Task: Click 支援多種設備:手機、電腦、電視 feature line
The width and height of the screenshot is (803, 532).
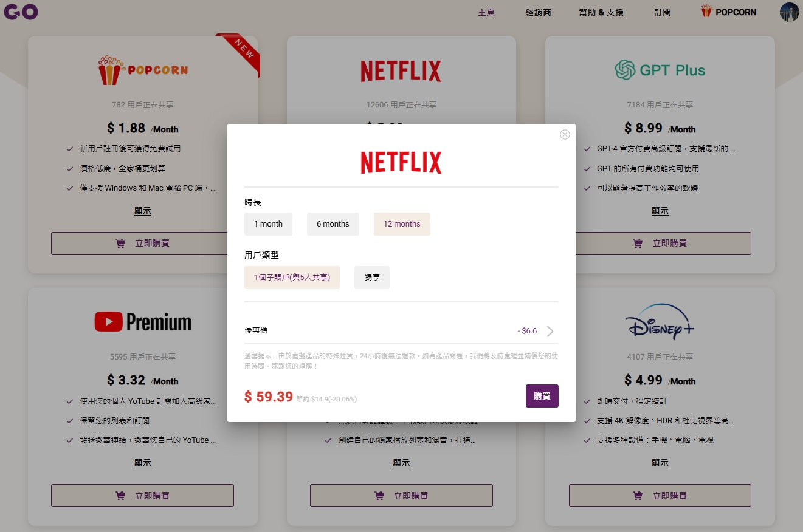Action: click(x=655, y=440)
